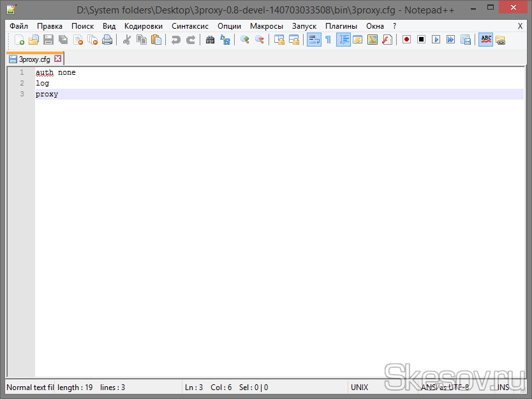
Task: Toggle Word wrap toolbar button
Action: point(313,40)
